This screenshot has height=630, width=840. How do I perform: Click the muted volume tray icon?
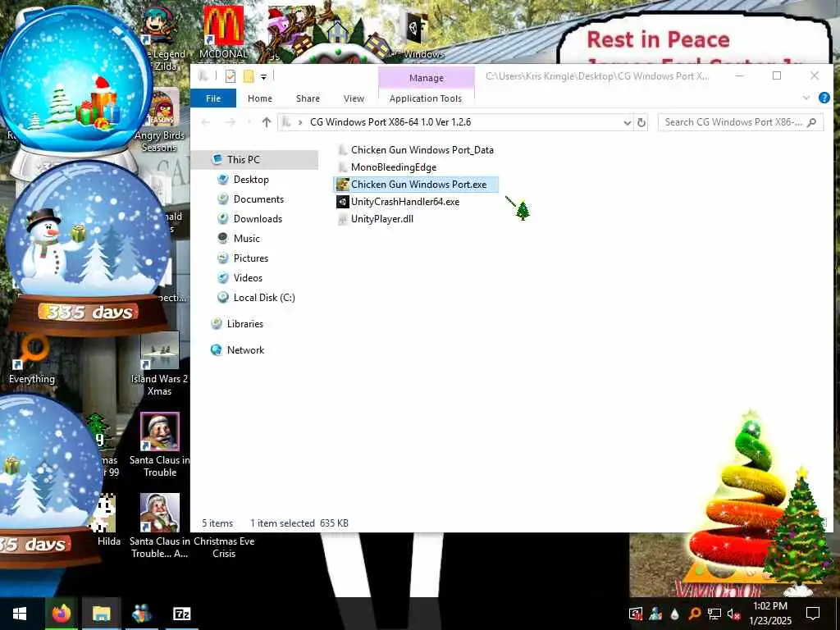coord(733,614)
